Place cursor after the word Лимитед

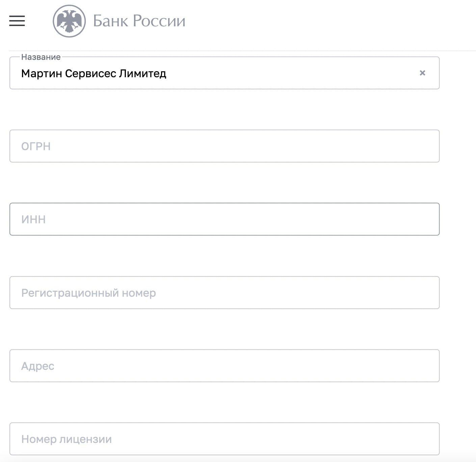(x=167, y=74)
